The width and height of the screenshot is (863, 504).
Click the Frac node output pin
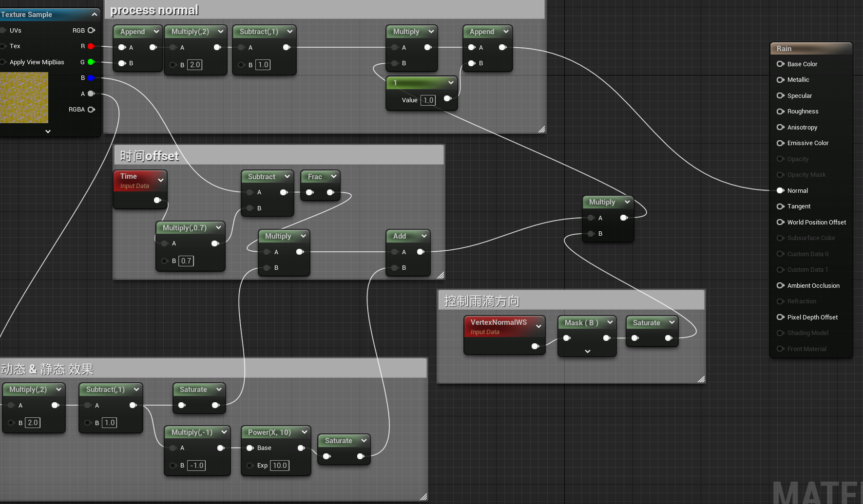330,192
